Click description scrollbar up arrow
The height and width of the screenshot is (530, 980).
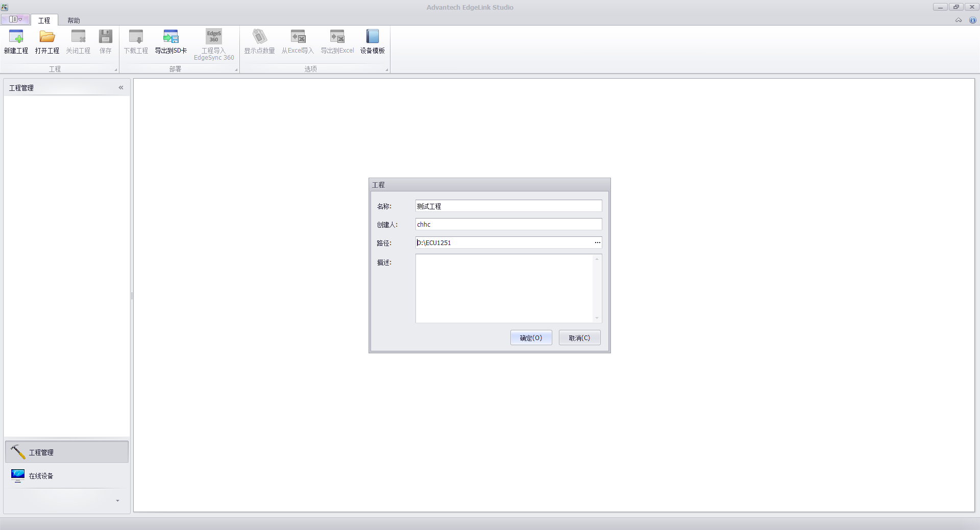(x=597, y=259)
